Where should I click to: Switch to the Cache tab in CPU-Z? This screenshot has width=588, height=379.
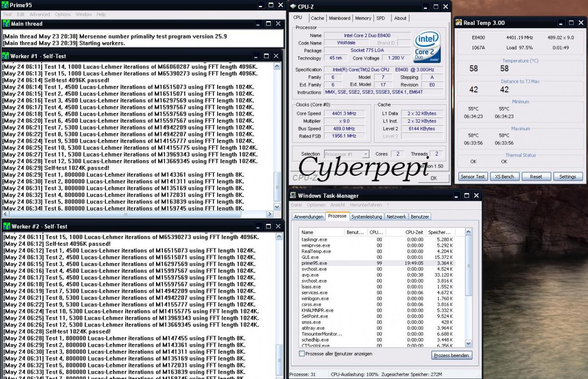tap(317, 18)
